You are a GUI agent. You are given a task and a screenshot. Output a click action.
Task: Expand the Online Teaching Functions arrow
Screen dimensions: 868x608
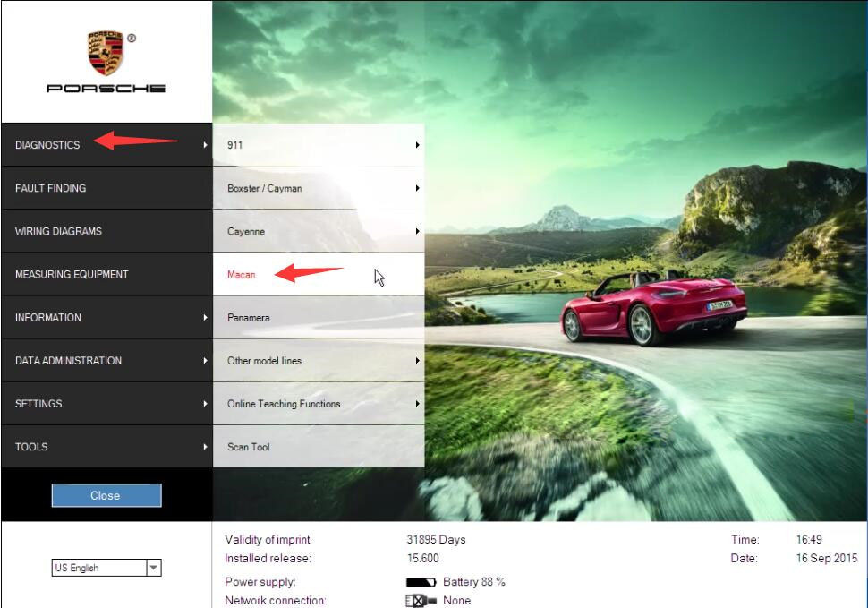tap(417, 404)
